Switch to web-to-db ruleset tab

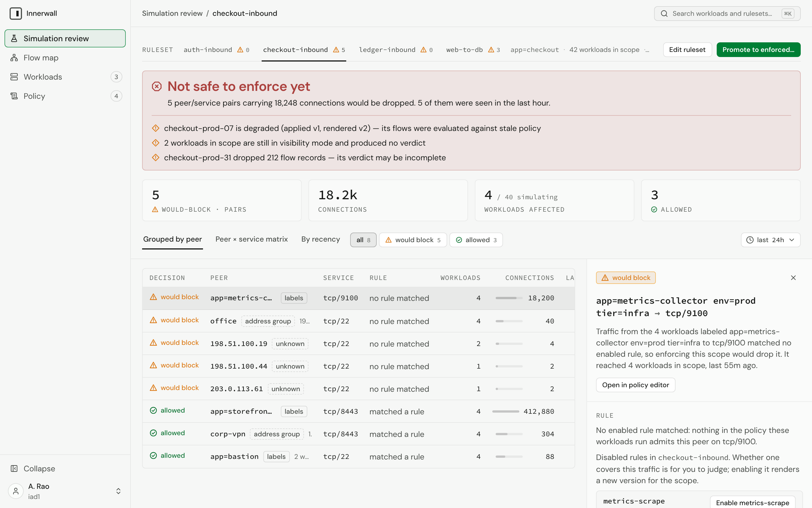tap(473, 50)
